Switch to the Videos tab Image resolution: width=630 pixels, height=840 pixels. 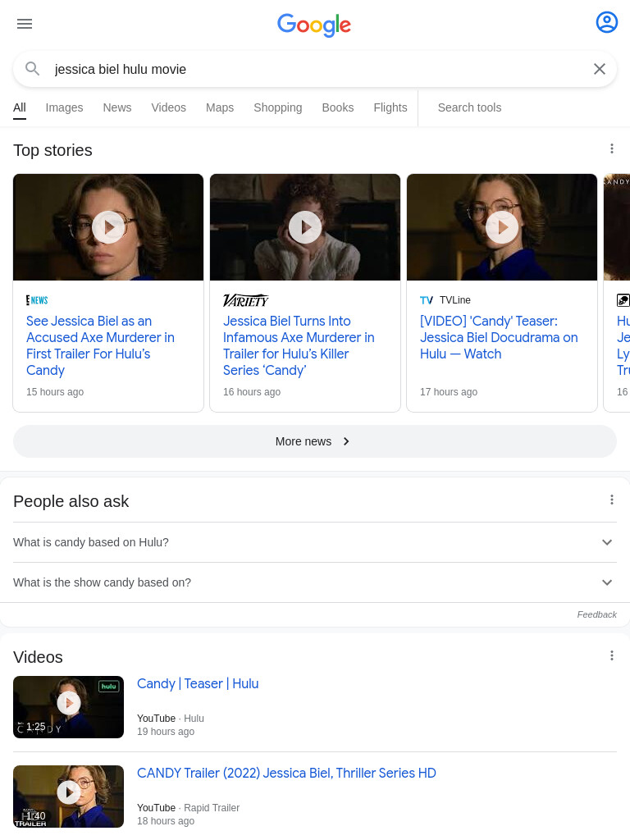168,107
